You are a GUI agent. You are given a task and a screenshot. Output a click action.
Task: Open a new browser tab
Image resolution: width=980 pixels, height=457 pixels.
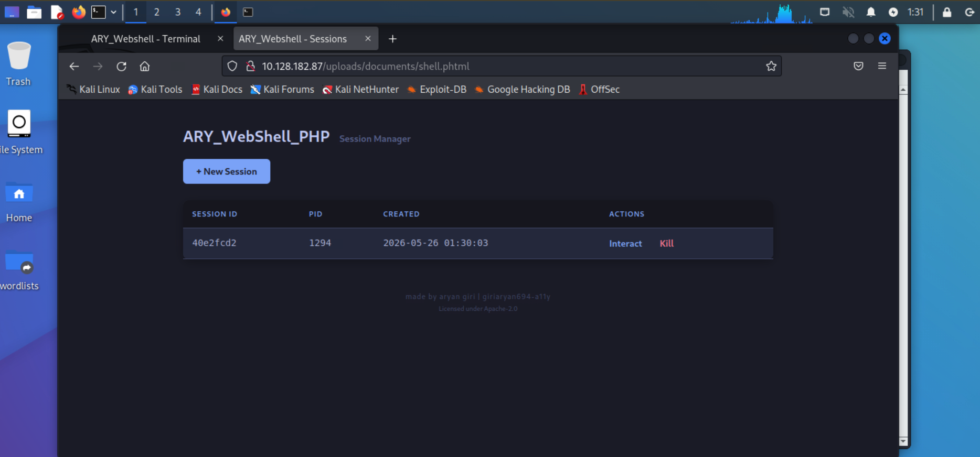[x=392, y=39]
